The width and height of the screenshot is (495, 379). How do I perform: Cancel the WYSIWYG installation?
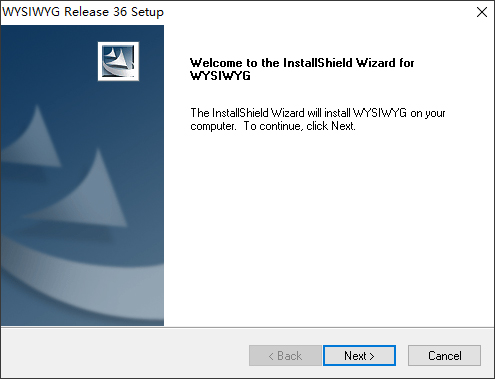(x=444, y=356)
